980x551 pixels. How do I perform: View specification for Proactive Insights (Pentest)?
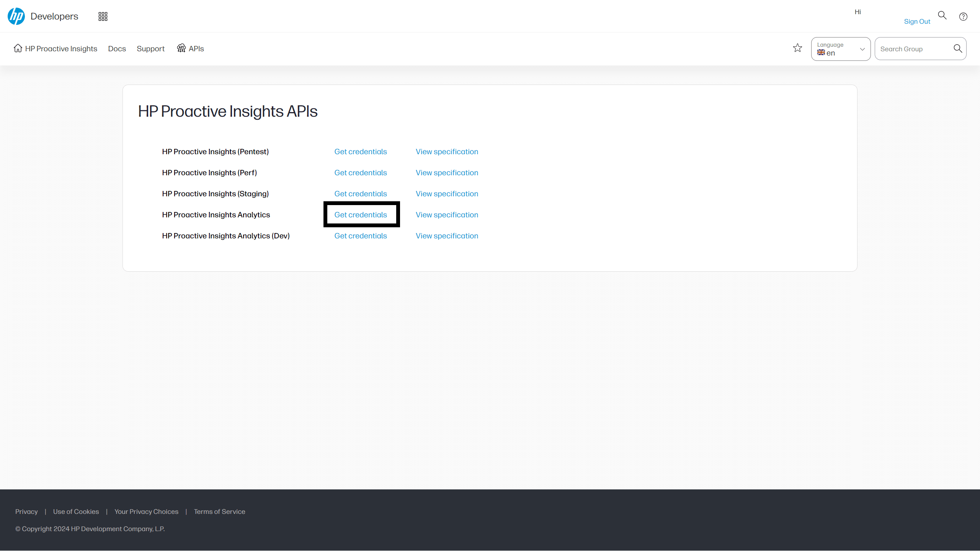[447, 152]
